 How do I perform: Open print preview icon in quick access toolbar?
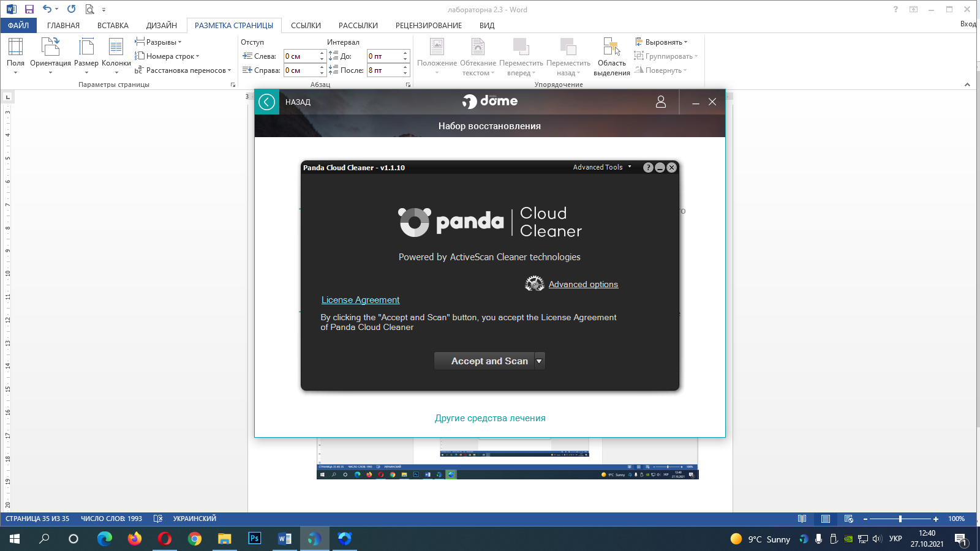pos(89,9)
